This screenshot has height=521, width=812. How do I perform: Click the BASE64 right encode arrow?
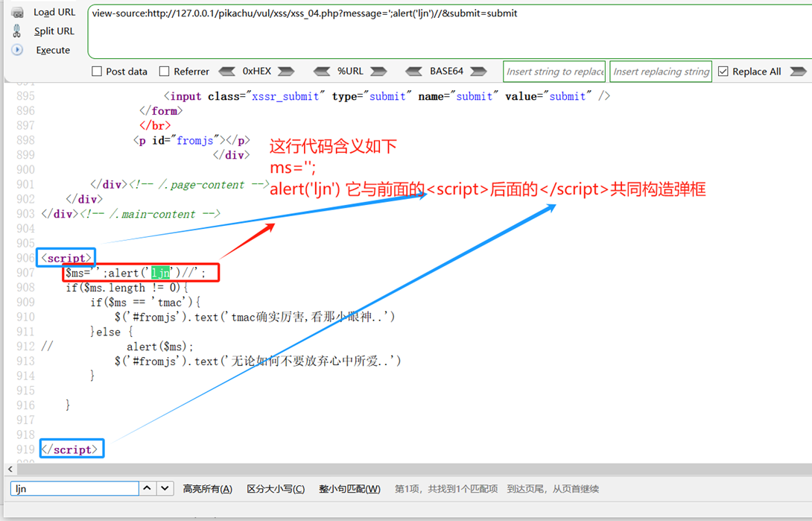[x=478, y=71]
